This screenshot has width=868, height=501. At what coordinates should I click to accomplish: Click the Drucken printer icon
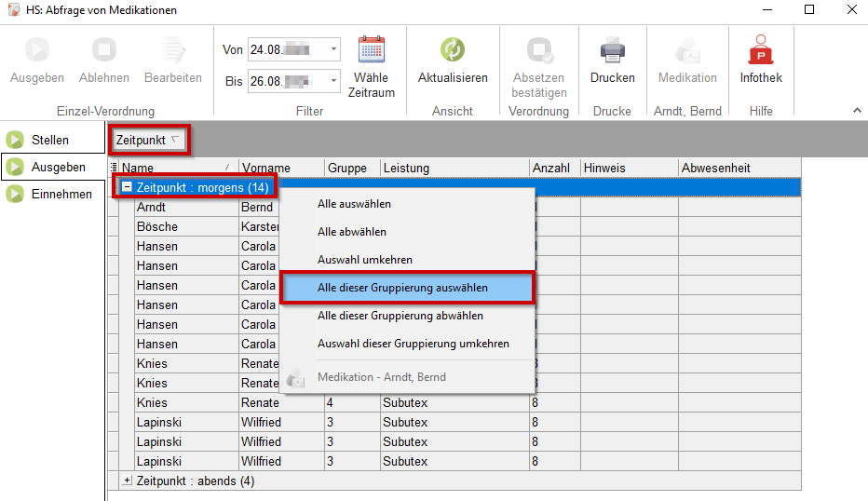click(x=612, y=50)
